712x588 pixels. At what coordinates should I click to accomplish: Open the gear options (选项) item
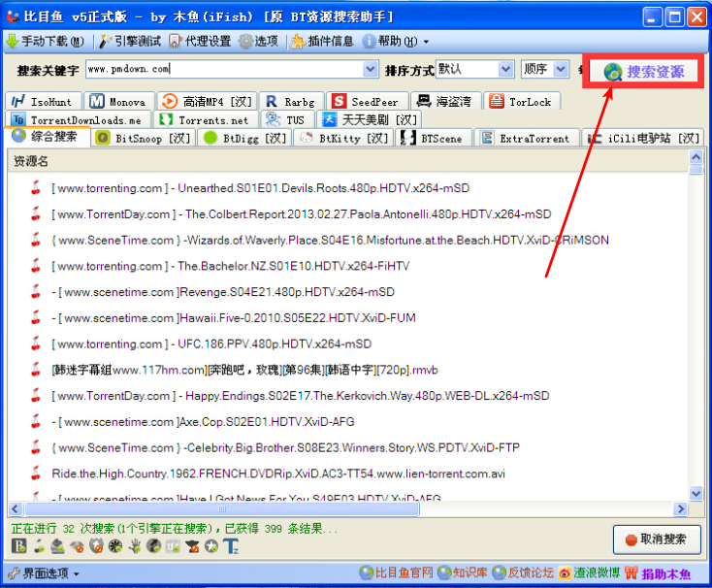coord(258,42)
